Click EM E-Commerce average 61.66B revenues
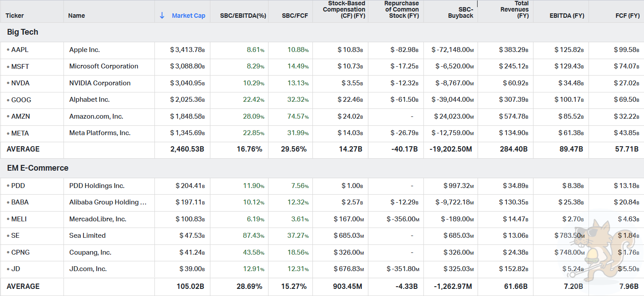 [x=517, y=287]
